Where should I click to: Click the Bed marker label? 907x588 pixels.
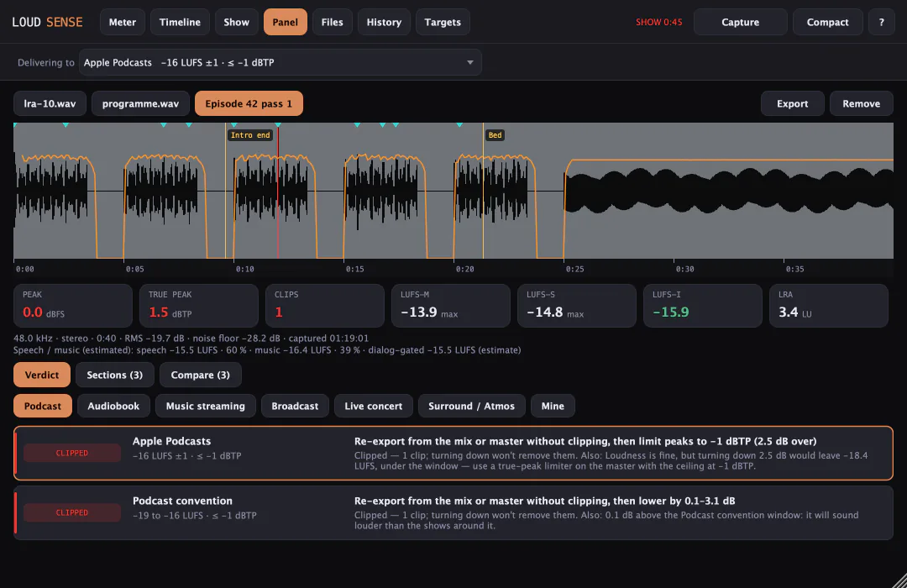pos(495,135)
